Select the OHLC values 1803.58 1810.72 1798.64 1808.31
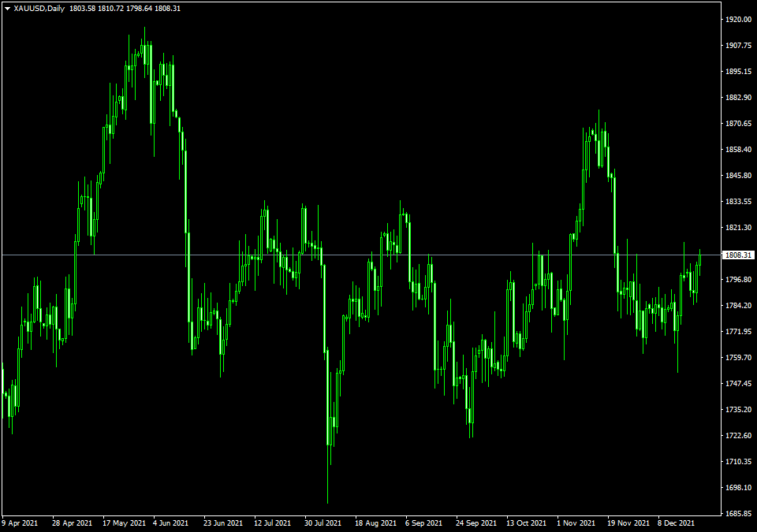The image size is (757, 532). click(125, 9)
